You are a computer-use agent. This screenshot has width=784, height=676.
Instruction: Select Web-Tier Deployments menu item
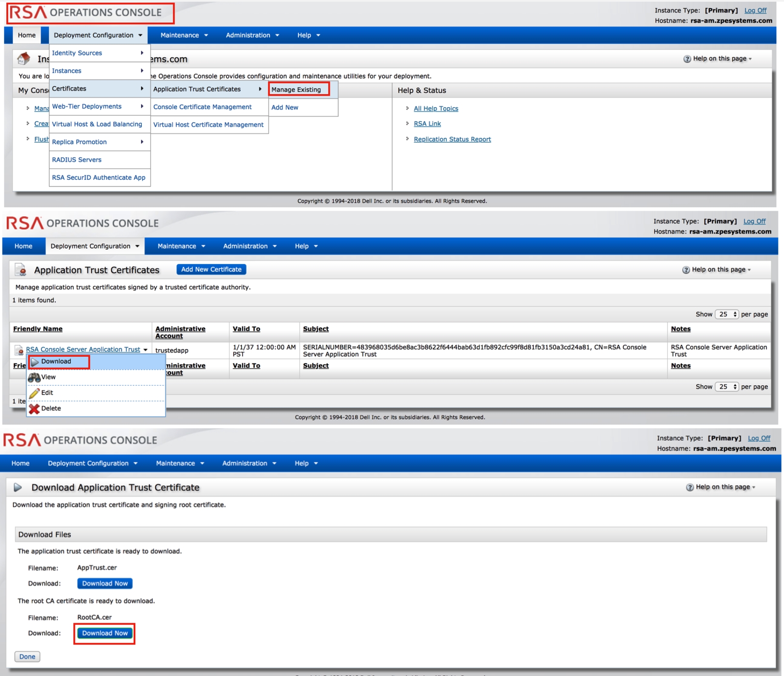pos(100,107)
